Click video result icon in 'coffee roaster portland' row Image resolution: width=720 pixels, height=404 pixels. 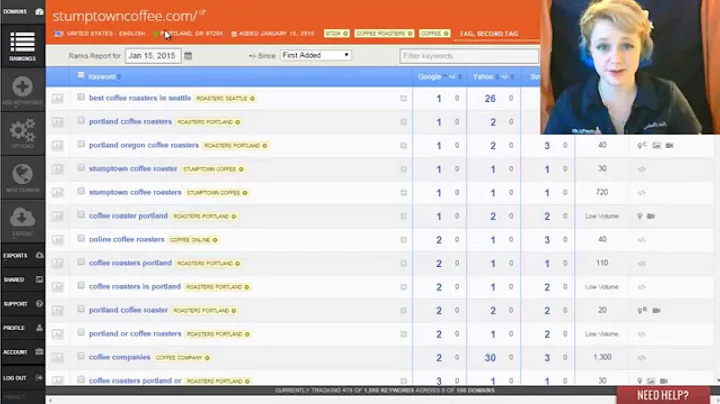pyautogui.click(x=651, y=216)
